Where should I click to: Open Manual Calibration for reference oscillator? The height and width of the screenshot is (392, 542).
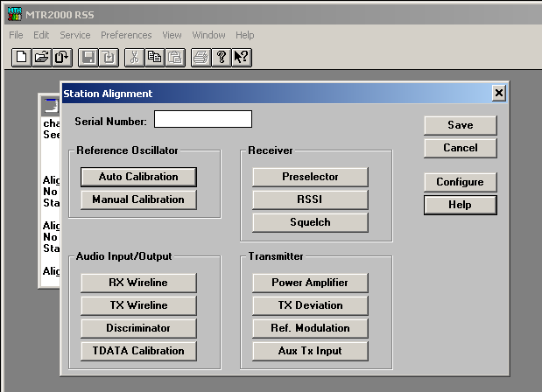[x=138, y=199]
